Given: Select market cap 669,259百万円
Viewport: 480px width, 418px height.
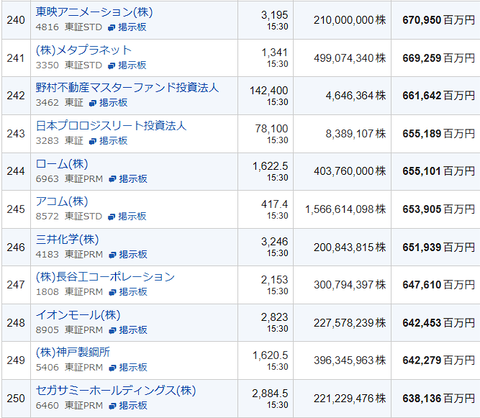Looking at the screenshot, I should point(439,58).
